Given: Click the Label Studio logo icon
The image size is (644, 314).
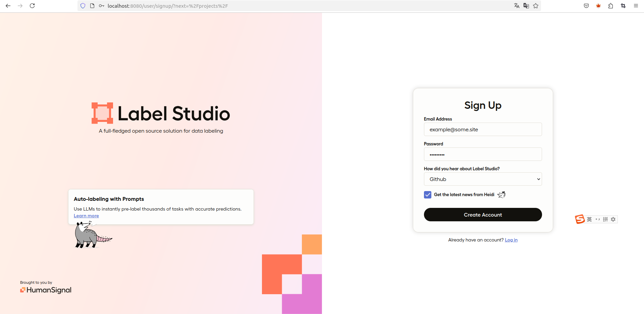Looking at the screenshot, I should tap(102, 113).
